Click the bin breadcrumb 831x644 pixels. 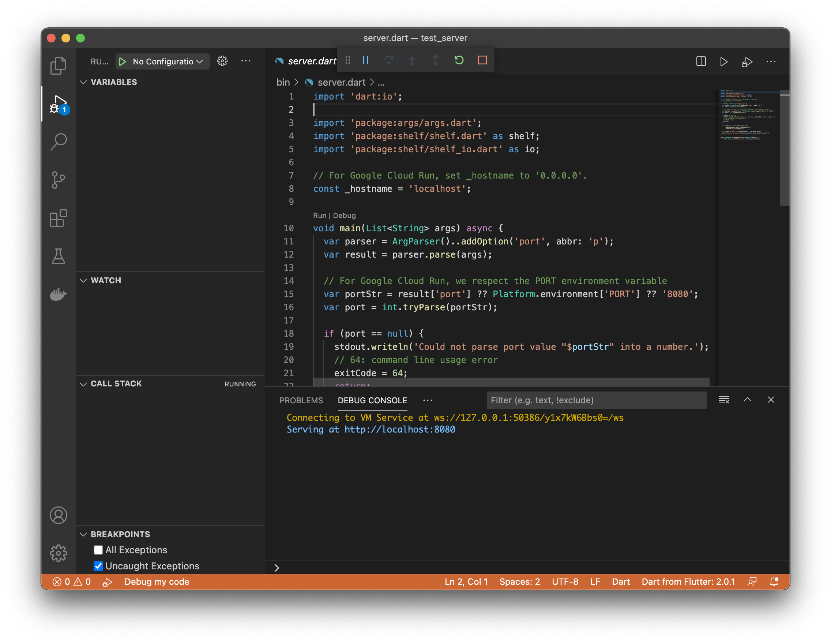coord(283,82)
